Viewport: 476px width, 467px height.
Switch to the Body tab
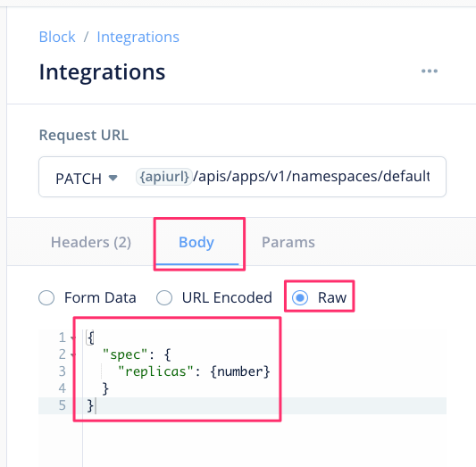[196, 242]
